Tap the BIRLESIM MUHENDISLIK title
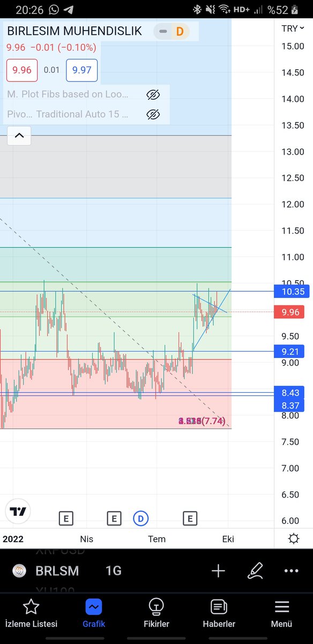 point(74,31)
